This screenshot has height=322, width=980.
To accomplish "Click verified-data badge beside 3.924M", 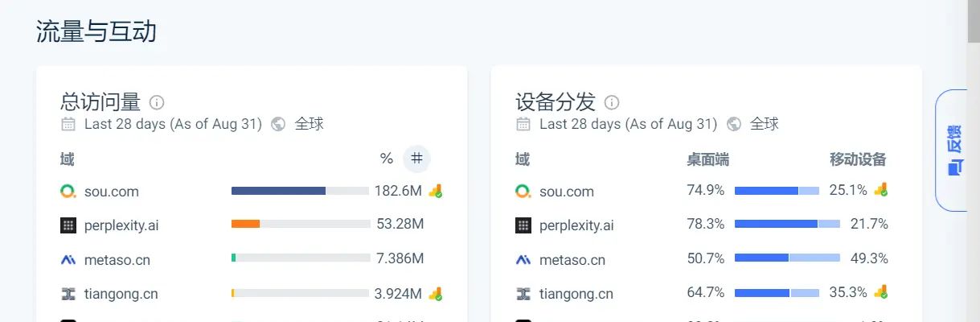I will coord(436,294).
